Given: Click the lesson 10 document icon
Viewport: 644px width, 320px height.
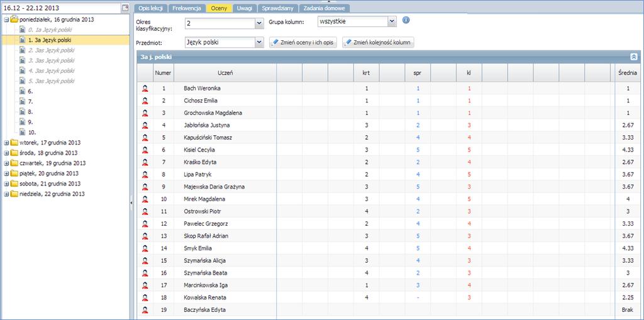Looking at the screenshot, I should pos(23,132).
